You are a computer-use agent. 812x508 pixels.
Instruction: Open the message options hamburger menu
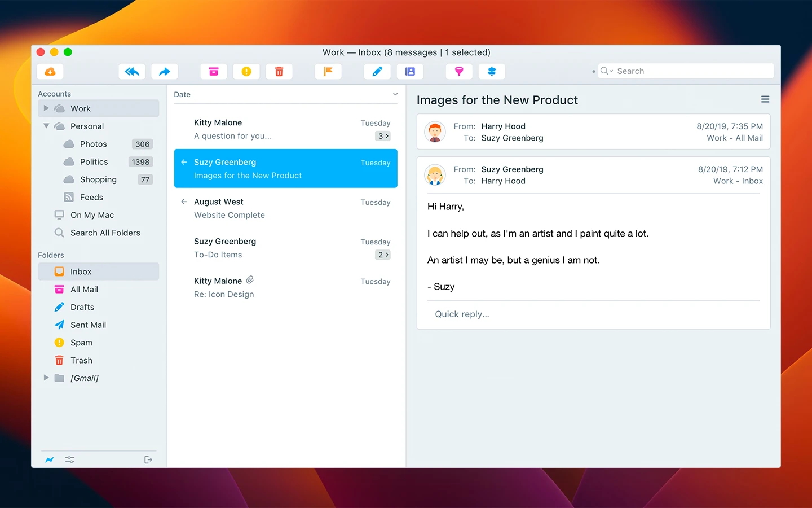coord(765,99)
